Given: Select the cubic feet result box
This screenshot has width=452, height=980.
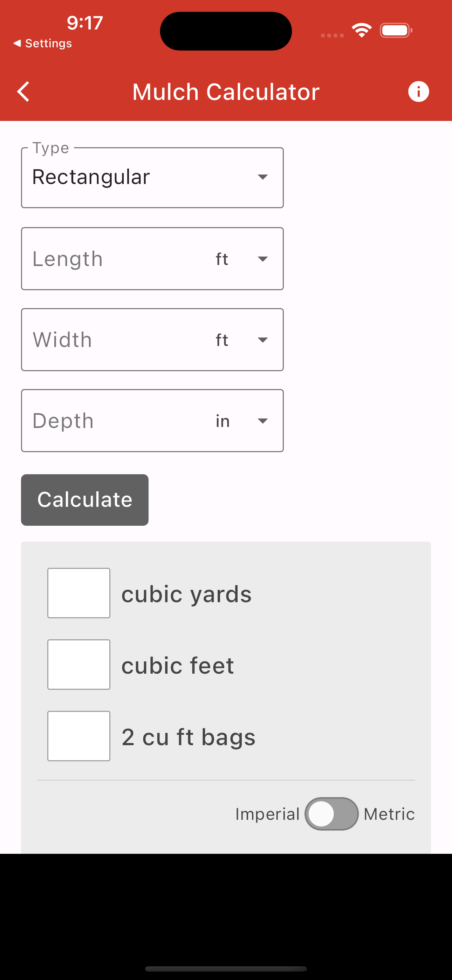Looking at the screenshot, I should pos(79,665).
